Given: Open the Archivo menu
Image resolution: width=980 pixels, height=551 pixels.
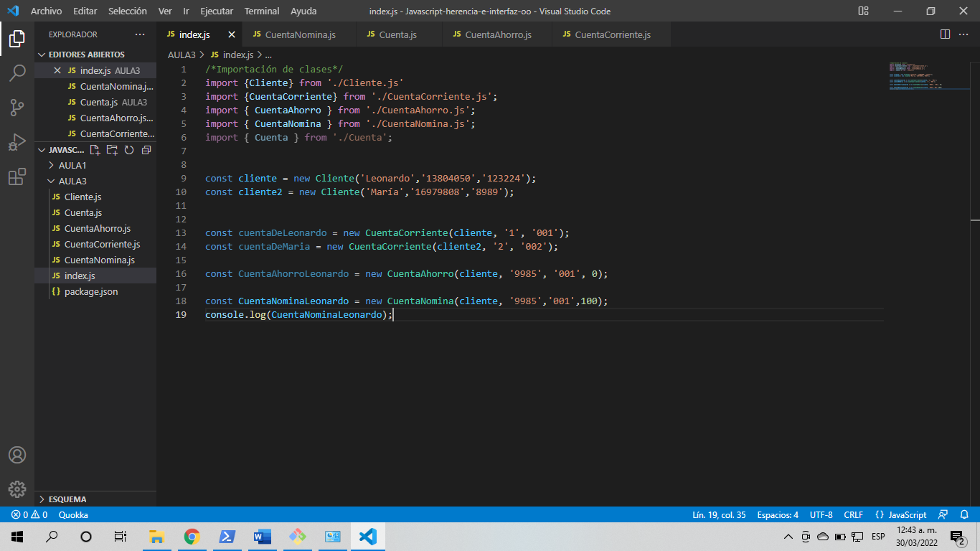Looking at the screenshot, I should click(46, 11).
